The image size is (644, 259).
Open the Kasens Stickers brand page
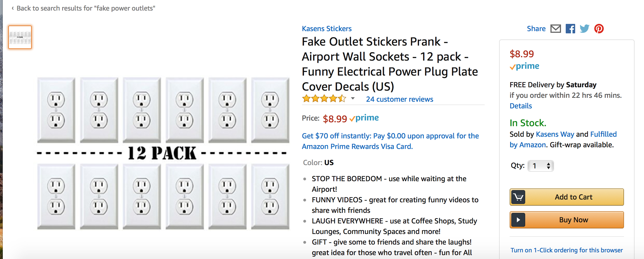pos(326,28)
